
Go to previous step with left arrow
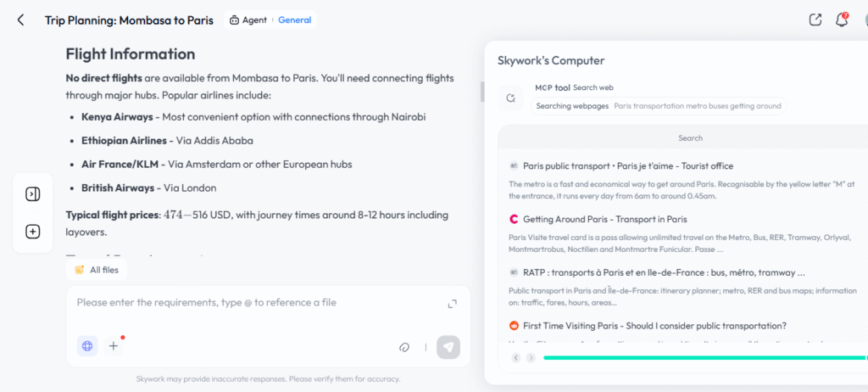pyautogui.click(x=516, y=357)
